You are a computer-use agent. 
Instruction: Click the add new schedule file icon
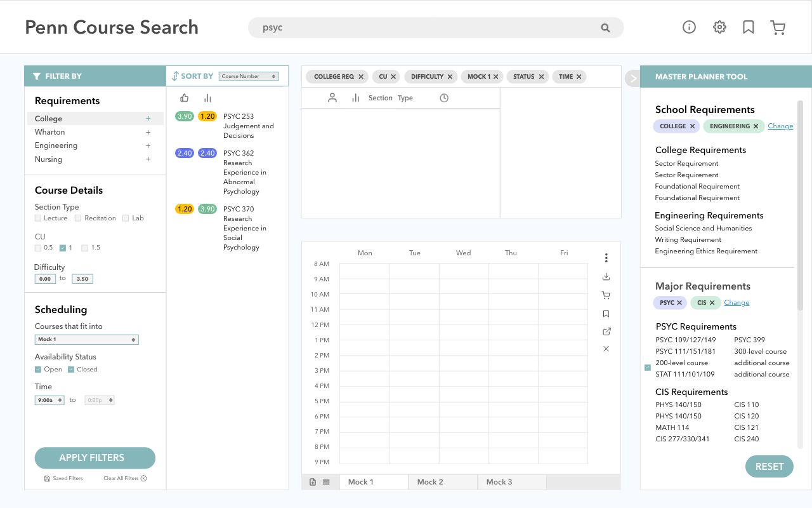point(313,482)
